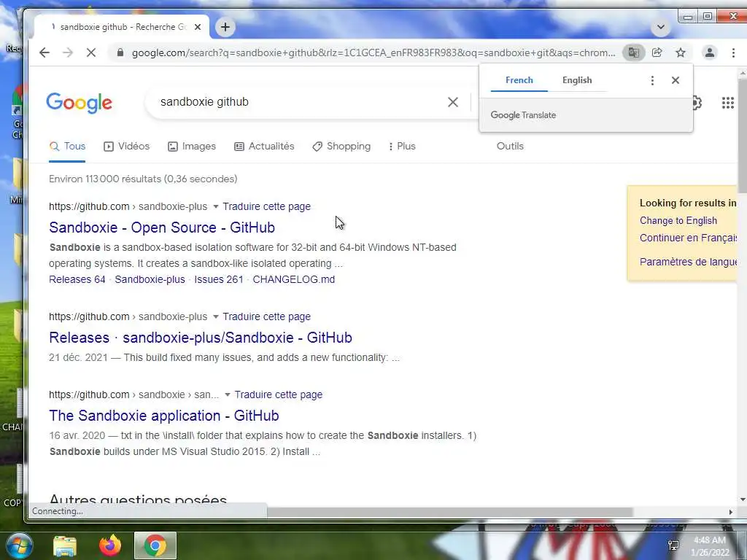Switch to the Vidéos search tab

[x=127, y=146]
